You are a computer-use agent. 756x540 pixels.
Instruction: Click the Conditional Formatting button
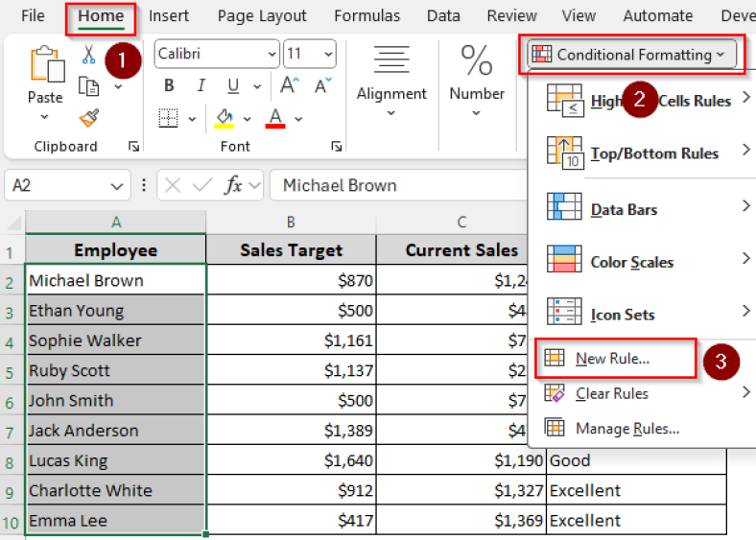(x=631, y=55)
